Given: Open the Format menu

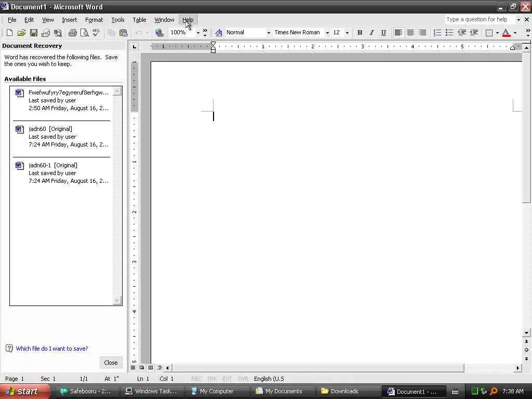Looking at the screenshot, I should 94,20.
